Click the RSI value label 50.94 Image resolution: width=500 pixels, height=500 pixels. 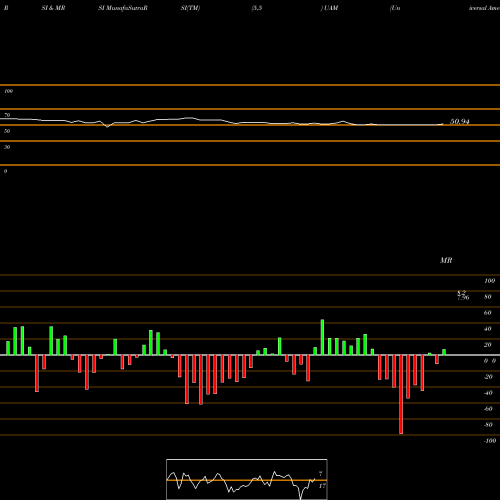460,122
